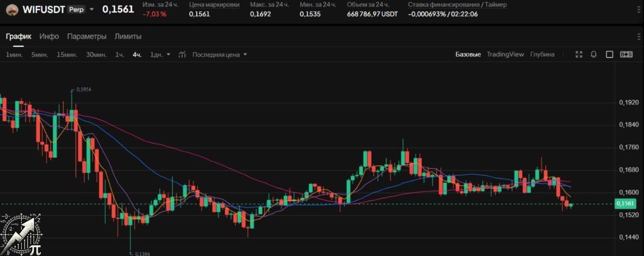Screen dimensions: 644x256
Task: Switch to the Параметры tab
Action: (87, 36)
